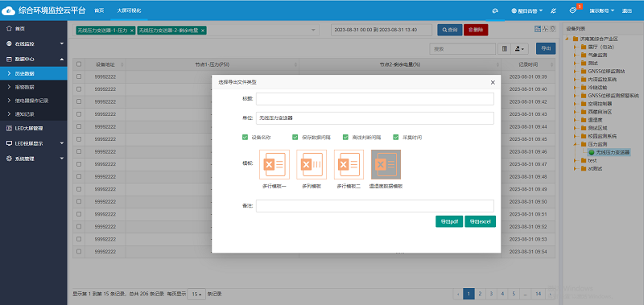Check the row checkbox for 2023-08-31 09:54
The width and height of the screenshot is (644, 305).
[x=79, y=251]
